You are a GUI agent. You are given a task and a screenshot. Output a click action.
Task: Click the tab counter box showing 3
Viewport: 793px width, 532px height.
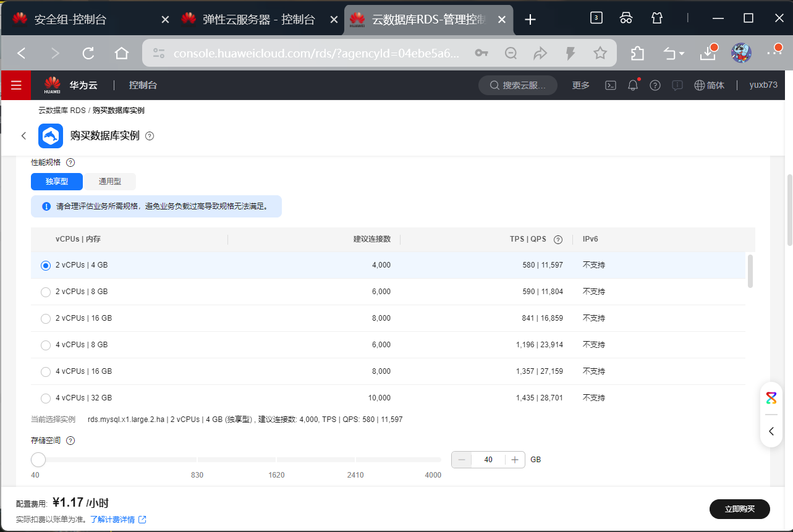click(x=596, y=18)
